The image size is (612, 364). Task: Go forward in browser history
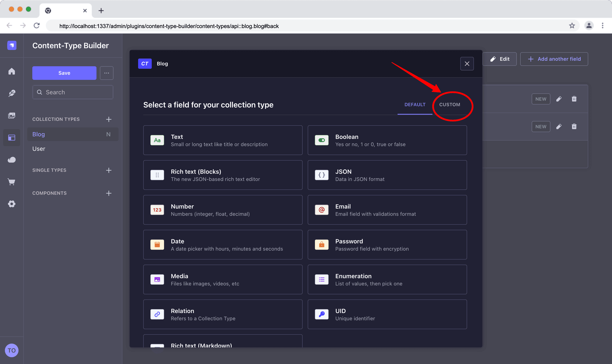[23, 25]
